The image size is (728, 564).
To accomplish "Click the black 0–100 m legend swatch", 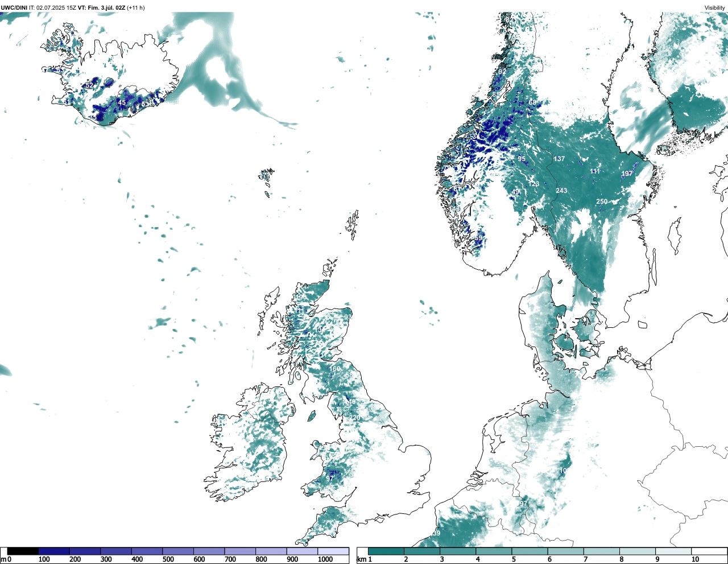I will (x=23, y=551).
